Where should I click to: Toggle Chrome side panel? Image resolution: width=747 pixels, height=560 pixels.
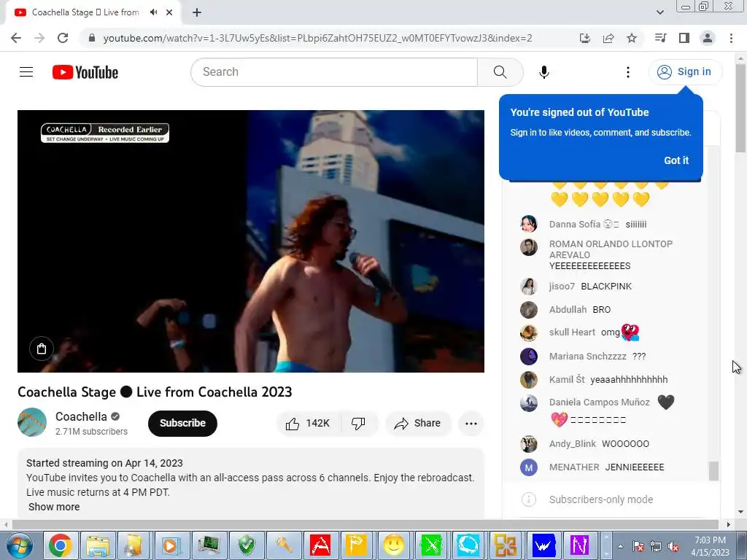pos(684,38)
